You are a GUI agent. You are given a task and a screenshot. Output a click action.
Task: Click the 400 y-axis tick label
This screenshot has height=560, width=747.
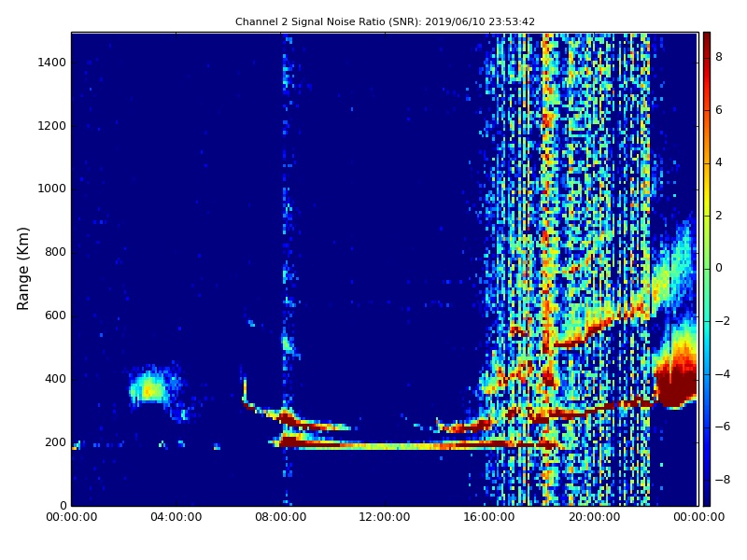(55, 379)
